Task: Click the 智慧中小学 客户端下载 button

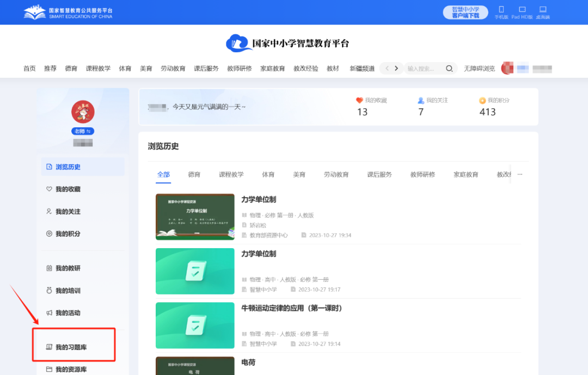Action: [x=465, y=13]
